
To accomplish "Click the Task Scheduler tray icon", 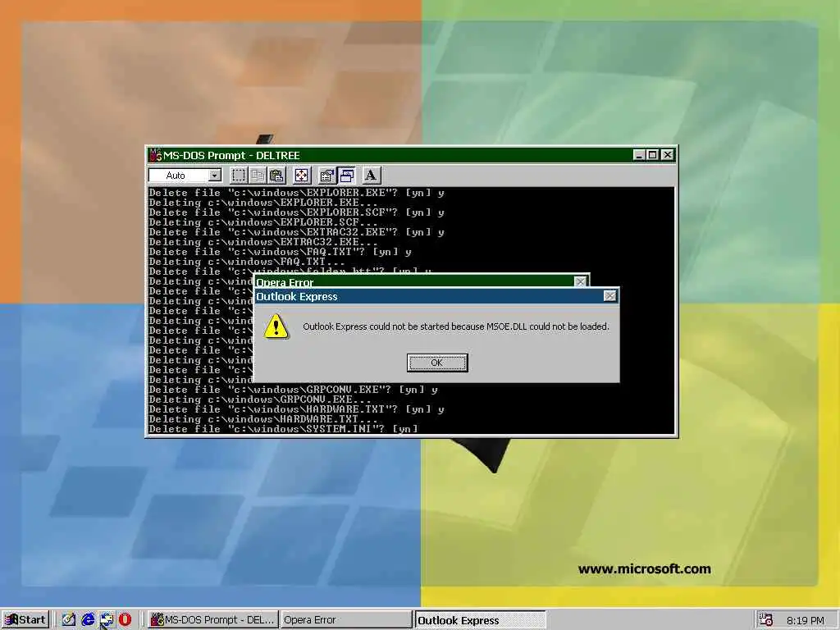I will click(766, 620).
